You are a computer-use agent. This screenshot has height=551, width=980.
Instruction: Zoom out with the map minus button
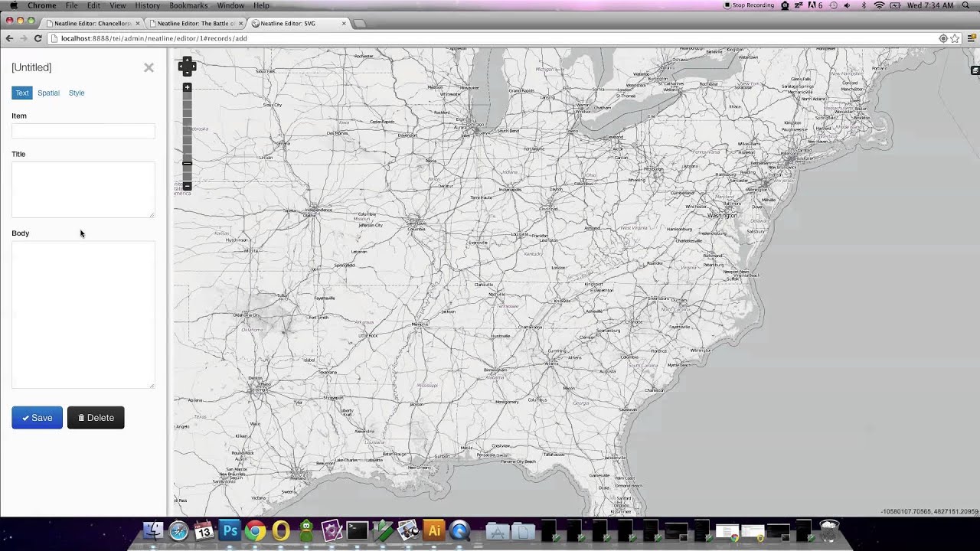187,186
